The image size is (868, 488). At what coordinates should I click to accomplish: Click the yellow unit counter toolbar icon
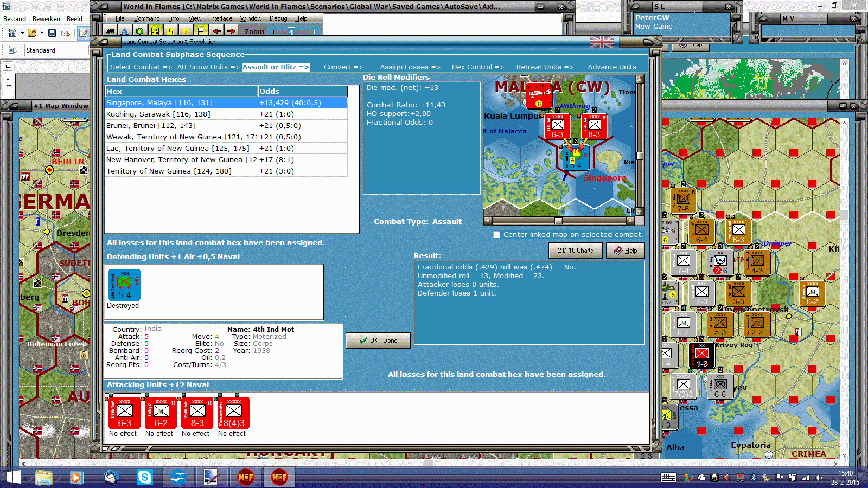click(155, 31)
